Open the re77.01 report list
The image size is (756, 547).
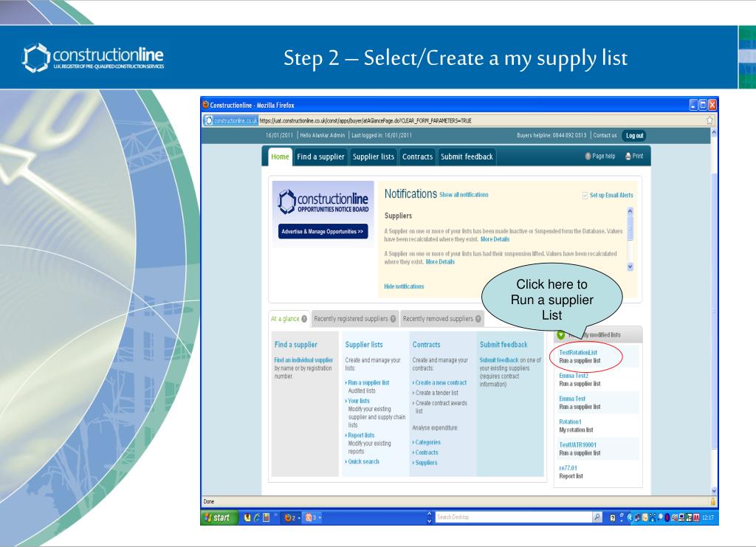click(568, 469)
